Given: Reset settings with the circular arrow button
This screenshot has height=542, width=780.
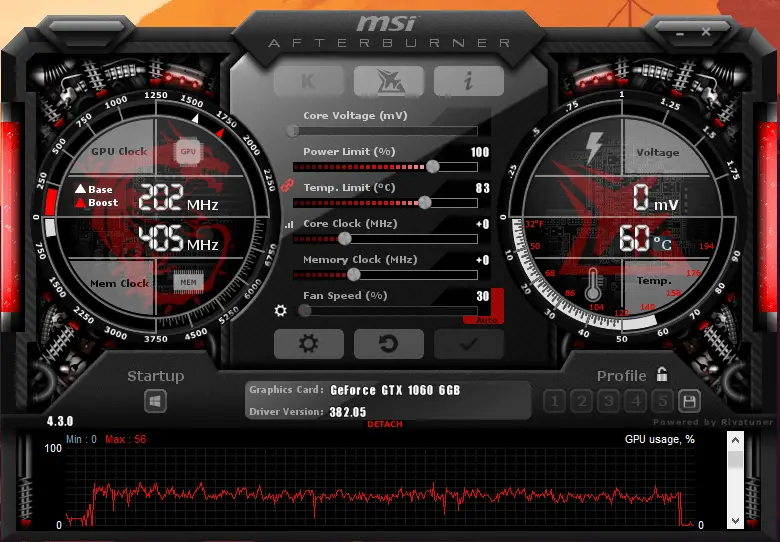Looking at the screenshot, I should pyautogui.click(x=389, y=344).
